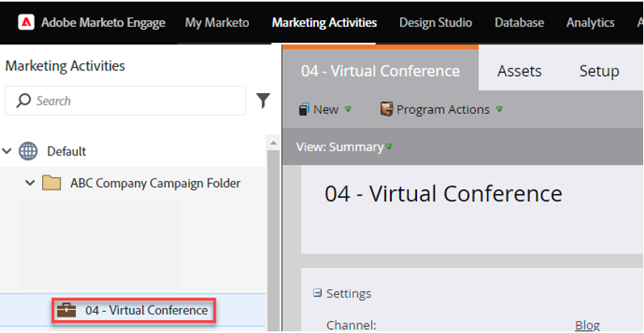Click the Program Actions icon
Screen dimensions: 644x333
point(386,109)
